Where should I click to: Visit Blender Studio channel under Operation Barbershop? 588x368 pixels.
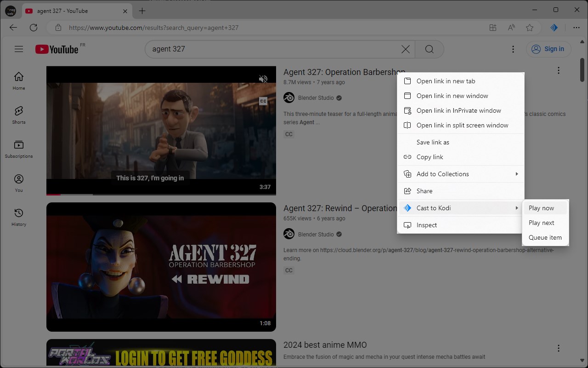(316, 98)
